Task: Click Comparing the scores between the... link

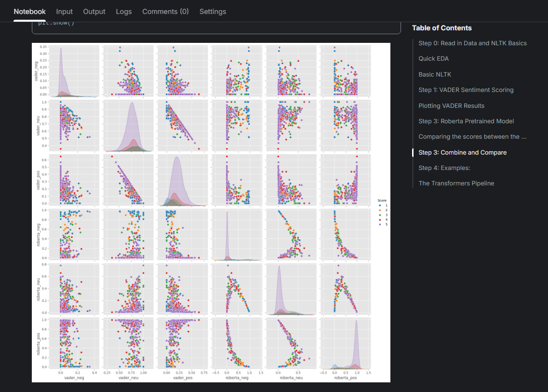Action: click(x=472, y=137)
